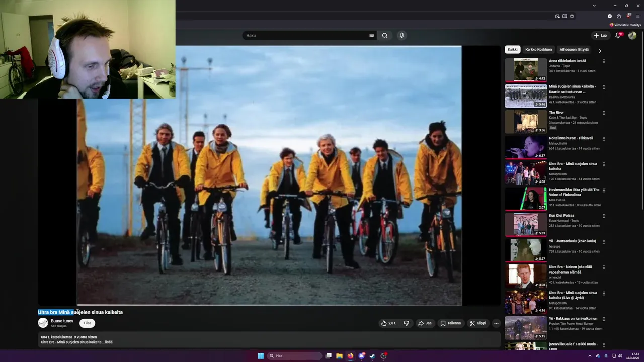The width and height of the screenshot is (644, 362).
Task: Open Steam from the taskbar
Action: pyautogui.click(x=373, y=356)
